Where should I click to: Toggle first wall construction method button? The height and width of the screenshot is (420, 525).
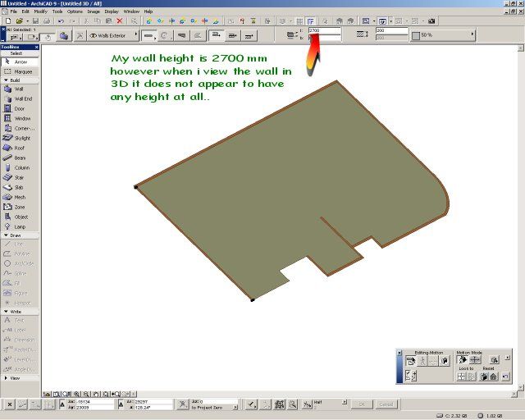coord(217,35)
